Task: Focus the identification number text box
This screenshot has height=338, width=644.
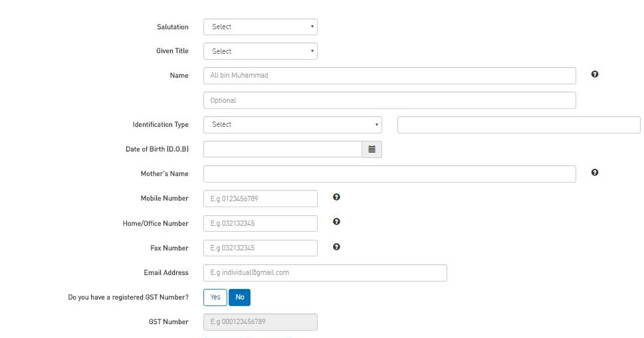Action: click(519, 125)
